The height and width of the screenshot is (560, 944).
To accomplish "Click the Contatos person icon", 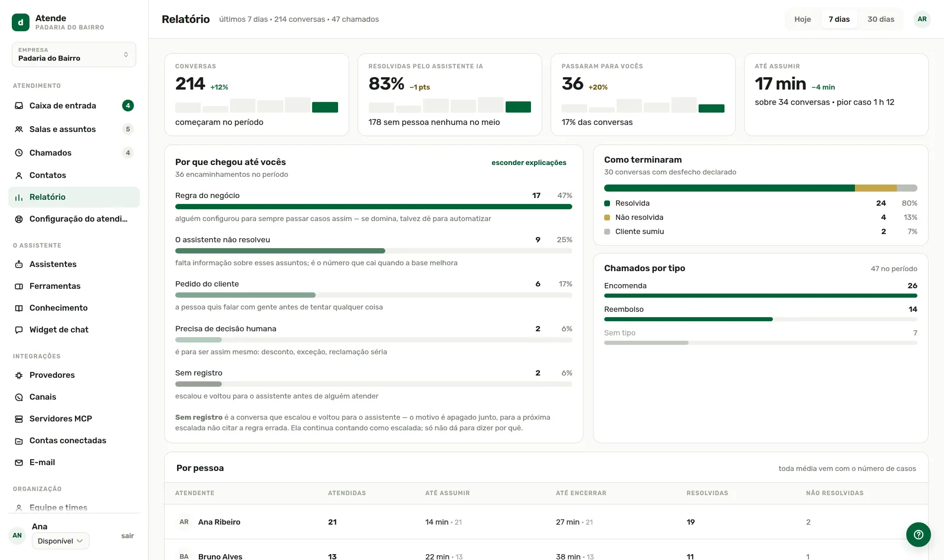I will [19, 175].
